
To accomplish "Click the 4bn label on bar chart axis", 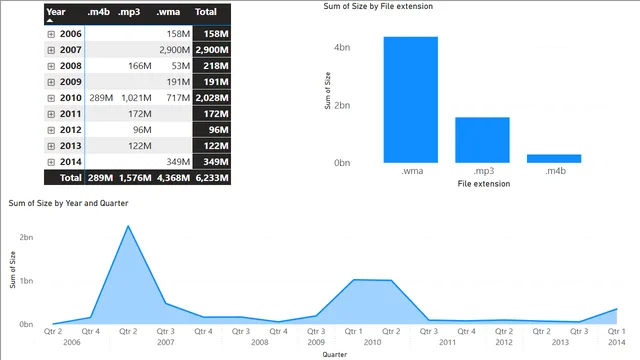I will click(342, 47).
